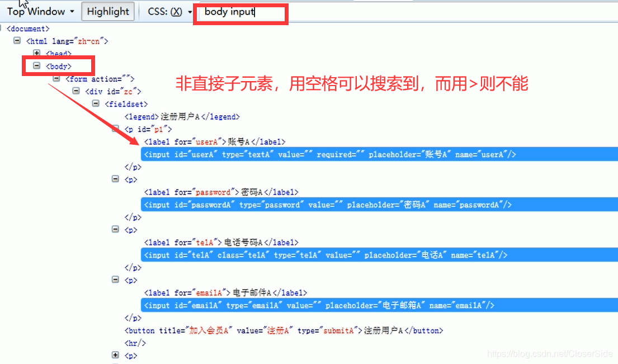Select the label for="userA" row
Screen dimensions: 618x364
click(x=215, y=142)
